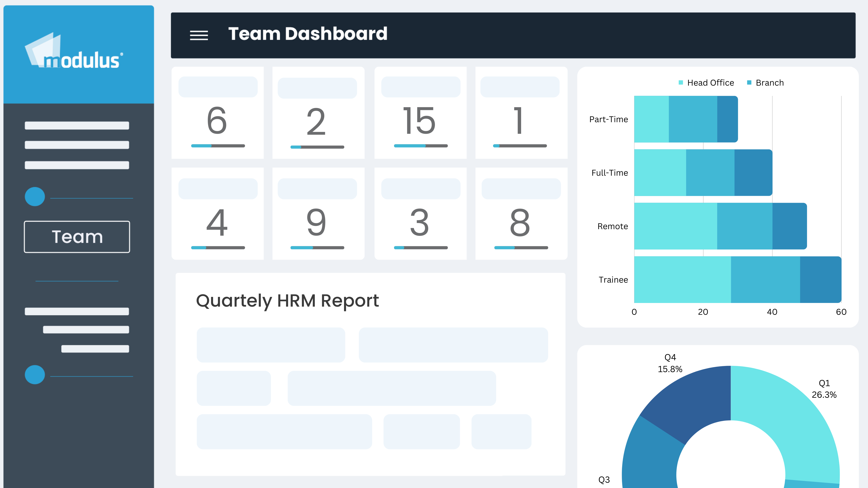Click the Remote bar in chart
The width and height of the screenshot is (868, 488).
(x=720, y=226)
